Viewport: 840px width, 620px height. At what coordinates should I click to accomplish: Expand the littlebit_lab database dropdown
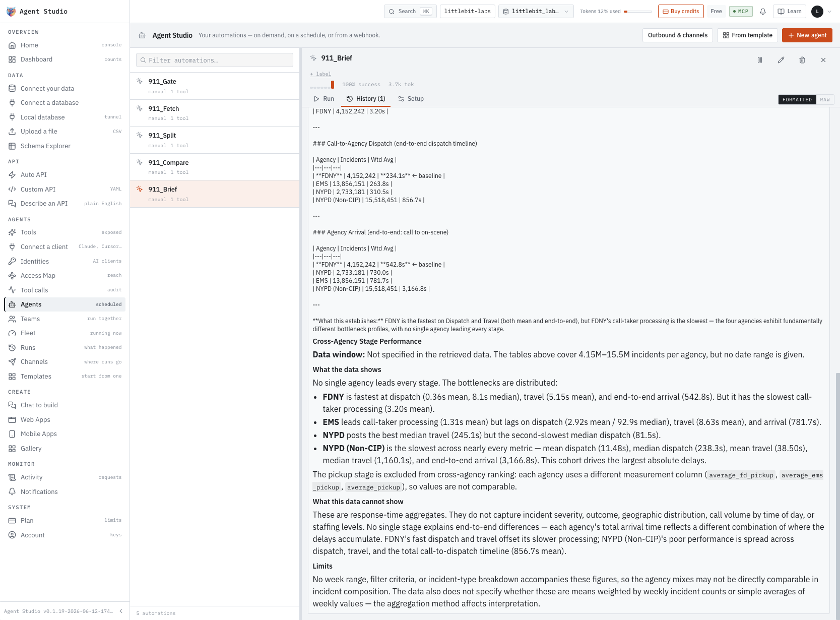point(536,11)
